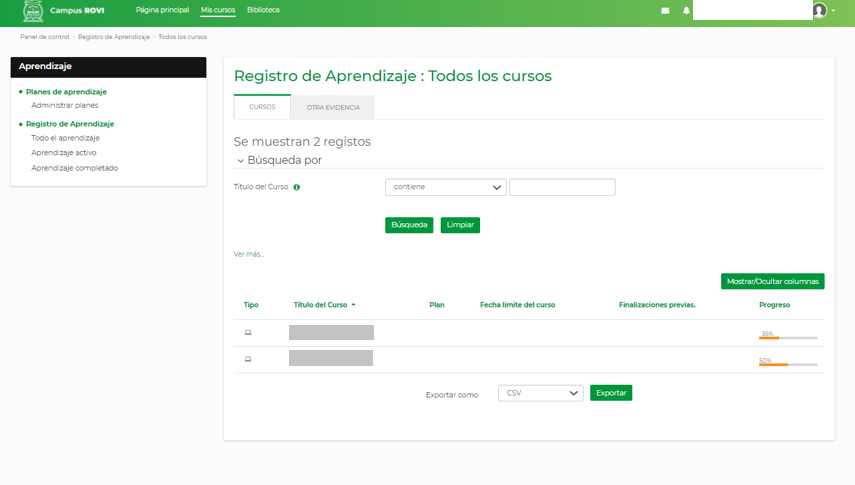The width and height of the screenshot is (855, 485).
Task: Click the Mostrar/Ocultar columnas button
Action: tap(772, 282)
